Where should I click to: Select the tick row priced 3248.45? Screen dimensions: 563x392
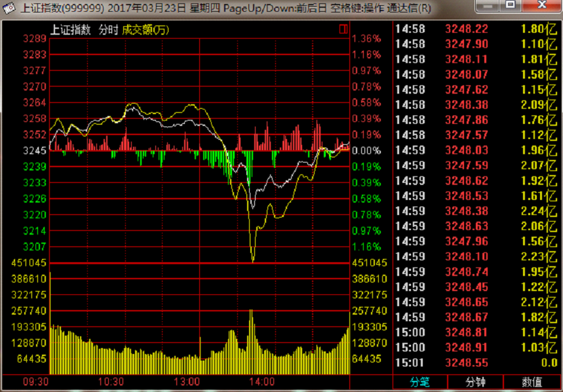click(x=476, y=287)
